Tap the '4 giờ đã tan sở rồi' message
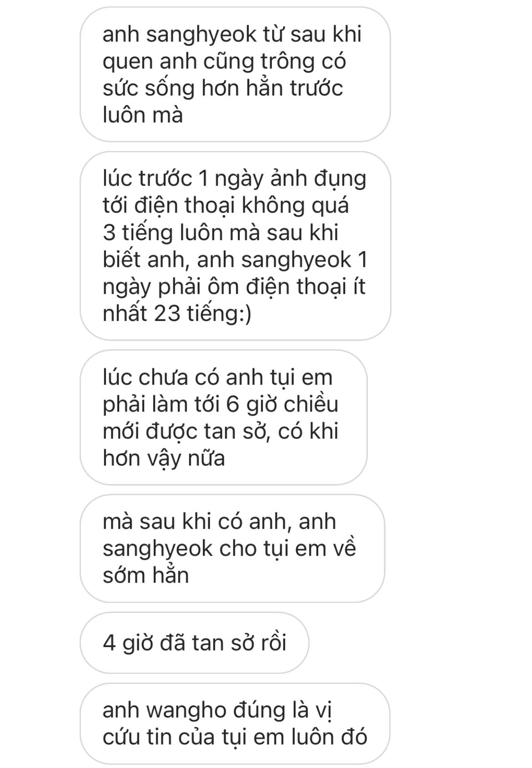Image resolution: width=532 pixels, height=768 pixels. pos(195,643)
